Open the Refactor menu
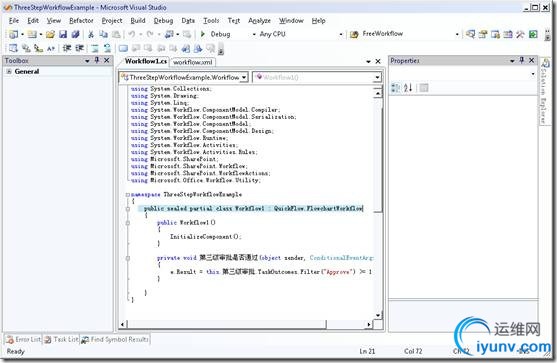 click(81, 21)
